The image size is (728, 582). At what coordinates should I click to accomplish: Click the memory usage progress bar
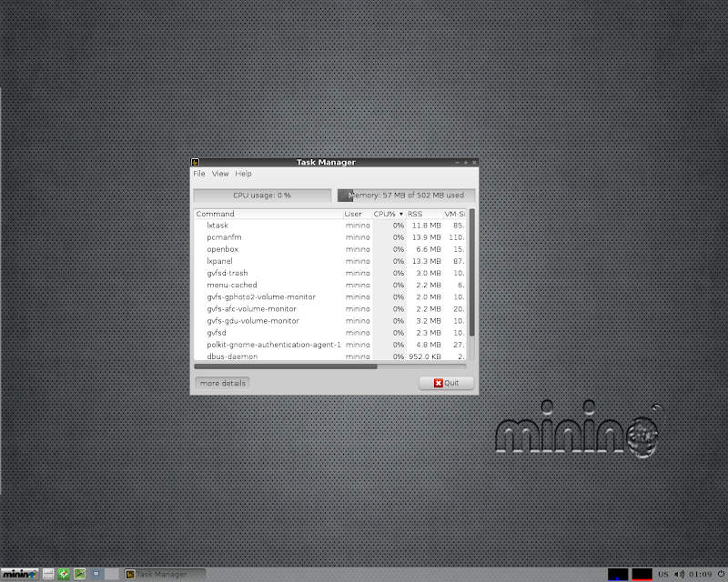click(406, 195)
